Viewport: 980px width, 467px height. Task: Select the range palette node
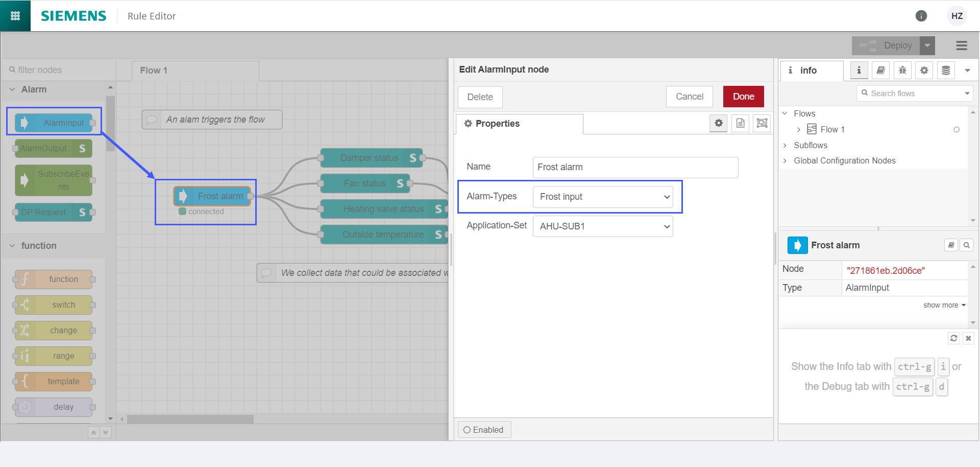[x=54, y=356]
